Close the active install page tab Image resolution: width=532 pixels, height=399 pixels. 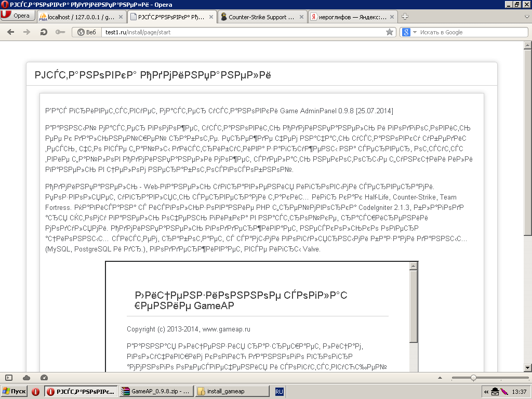(211, 17)
